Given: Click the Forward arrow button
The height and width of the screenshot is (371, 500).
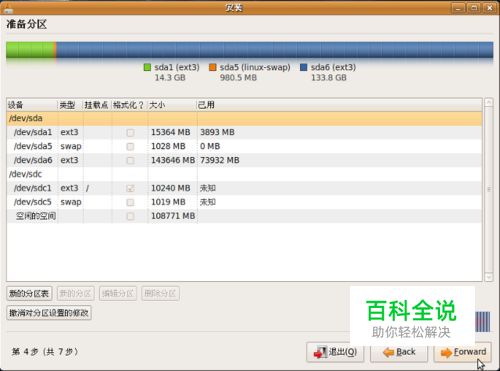Looking at the screenshot, I should coord(462,352).
